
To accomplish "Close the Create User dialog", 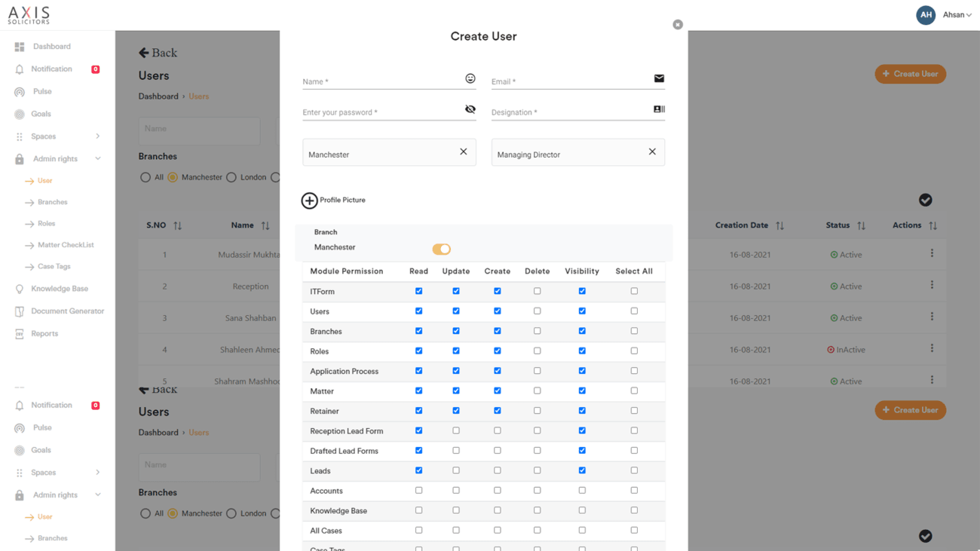I will coord(678,25).
